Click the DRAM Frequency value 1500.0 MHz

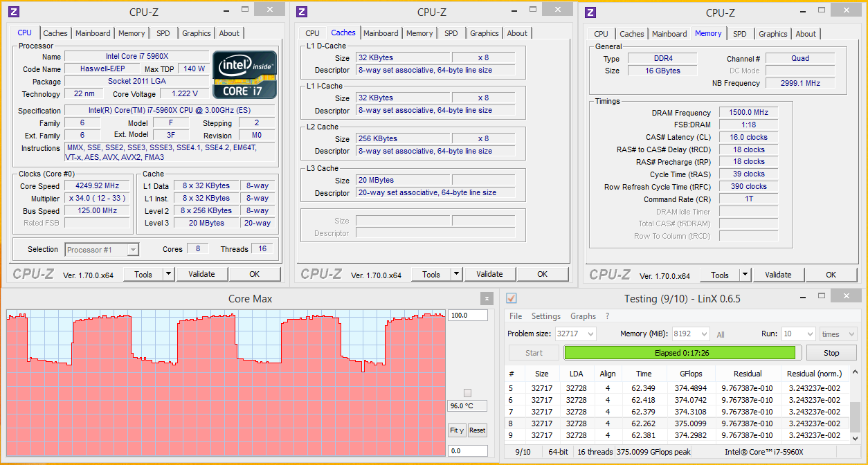(748, 113)
